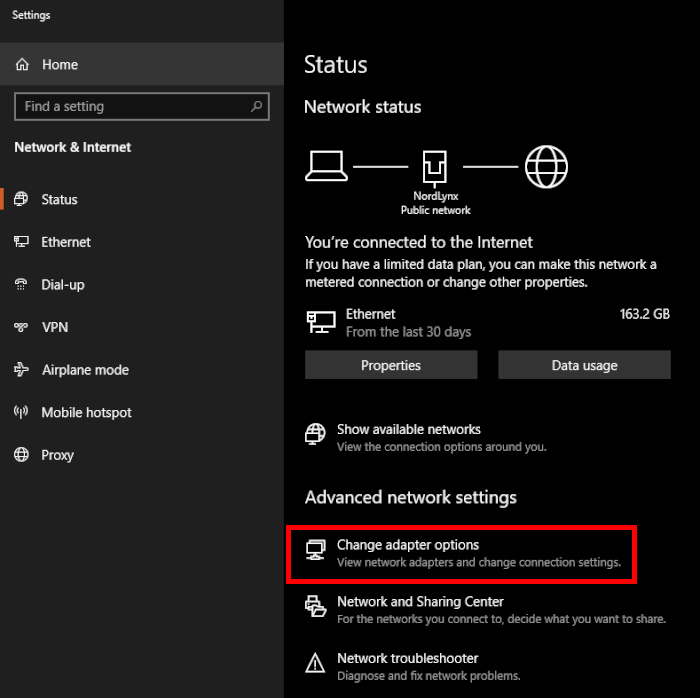Click the Mobile hotspot antenna icon
Viewport: 700px width, 698px height.
[21, 412]
